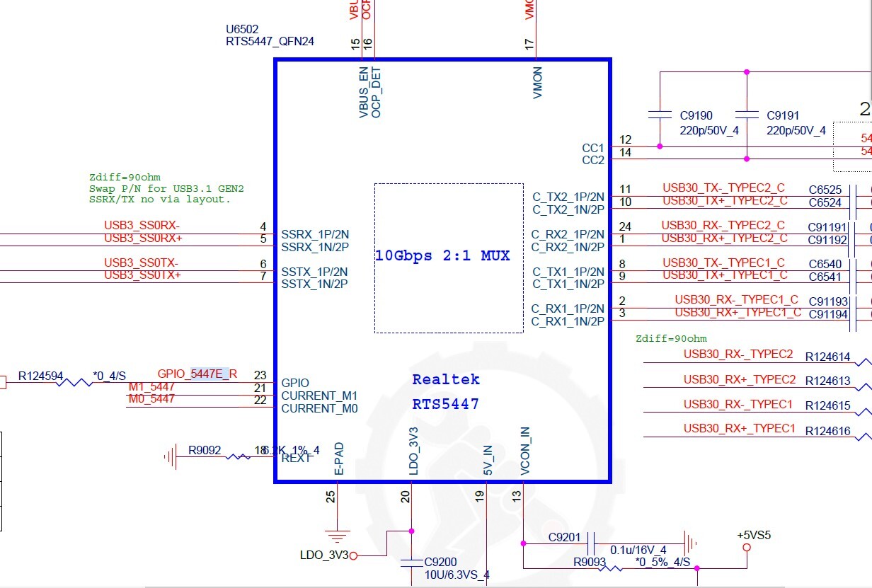Click the M1_5447 net label

pos(151,387)
